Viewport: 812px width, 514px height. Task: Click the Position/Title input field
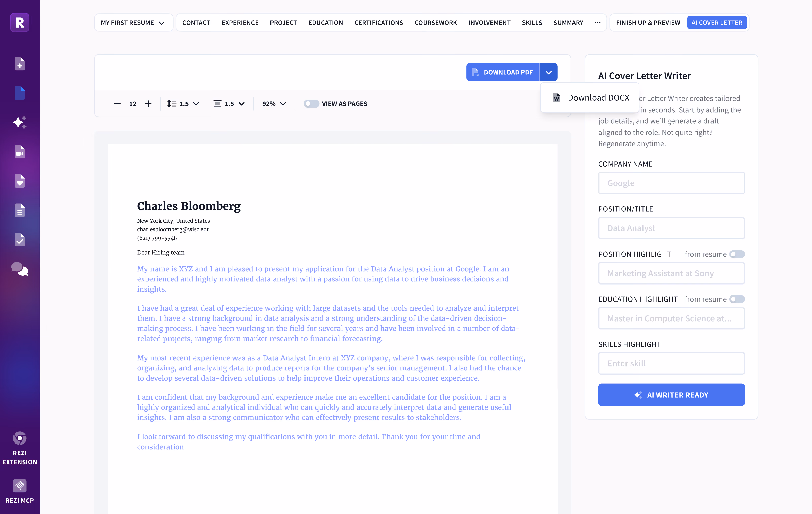point(671,228)
